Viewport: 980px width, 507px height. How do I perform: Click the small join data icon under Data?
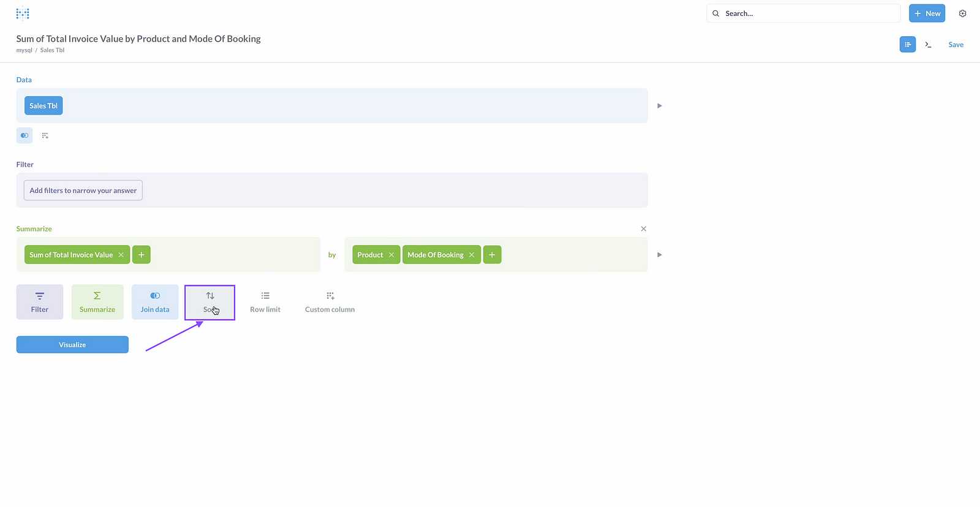[24, 135]
